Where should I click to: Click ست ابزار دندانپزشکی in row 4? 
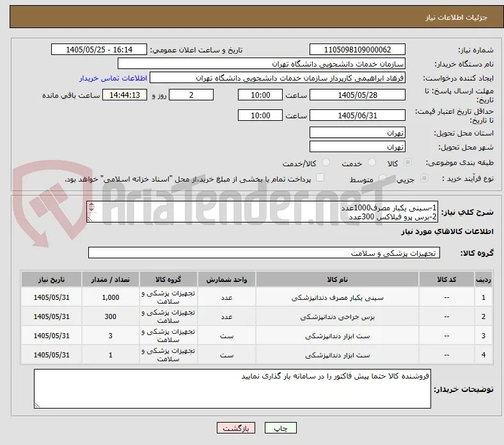(337, 355)
